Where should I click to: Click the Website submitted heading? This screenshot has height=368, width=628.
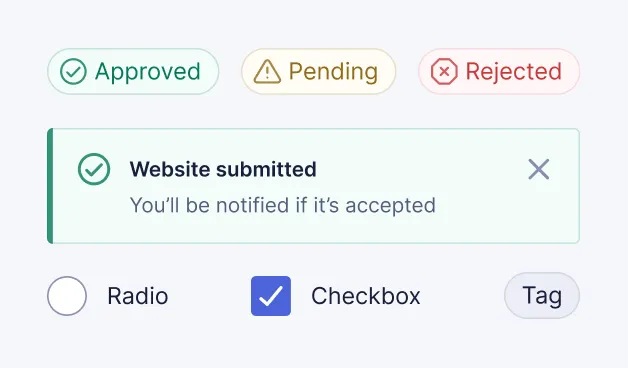(223, 169)
